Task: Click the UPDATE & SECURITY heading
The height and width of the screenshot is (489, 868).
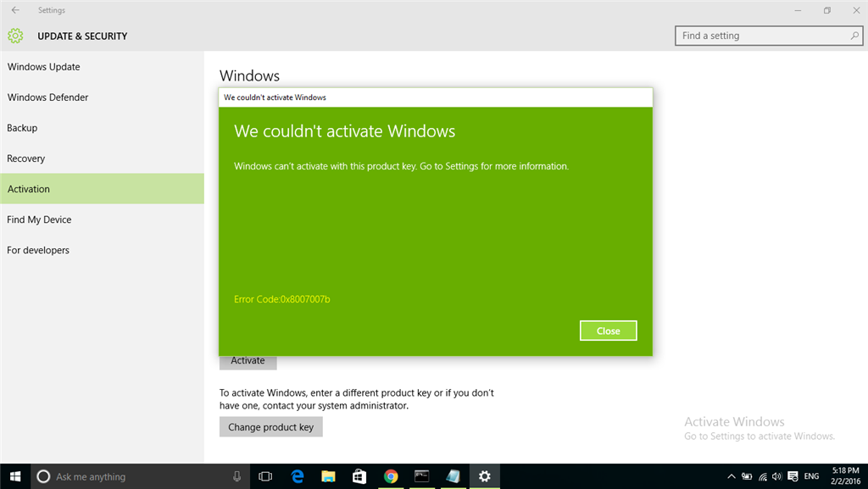Action: [x=82, y=36]
